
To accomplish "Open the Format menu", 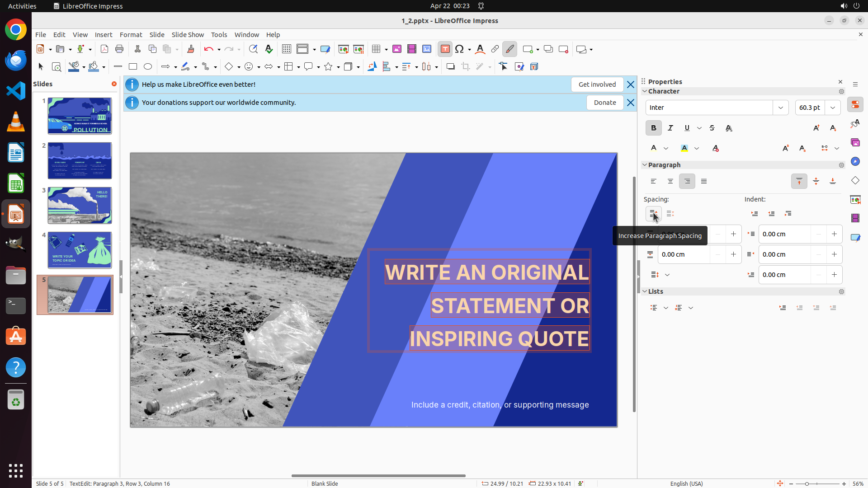I will pyautogui.click(x=131, y=35).
